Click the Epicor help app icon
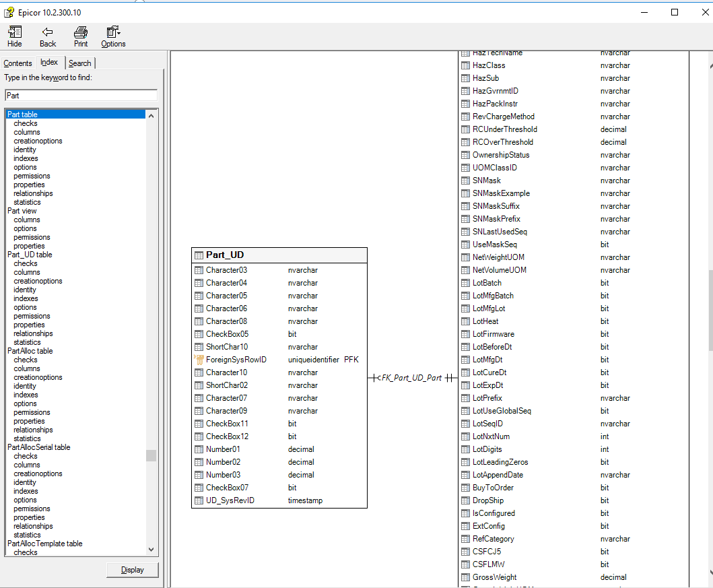The image size is (713, 588). 9,12
